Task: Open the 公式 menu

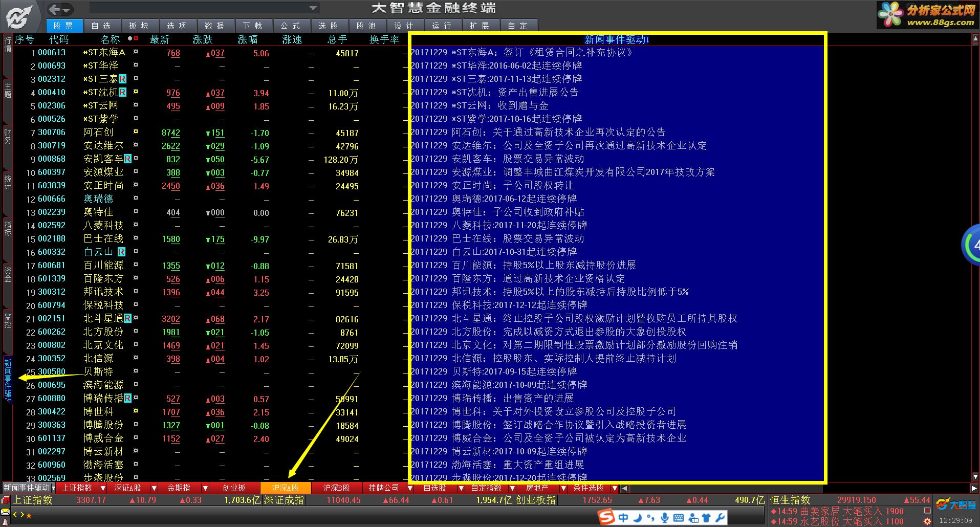Action: coord(291,26)
